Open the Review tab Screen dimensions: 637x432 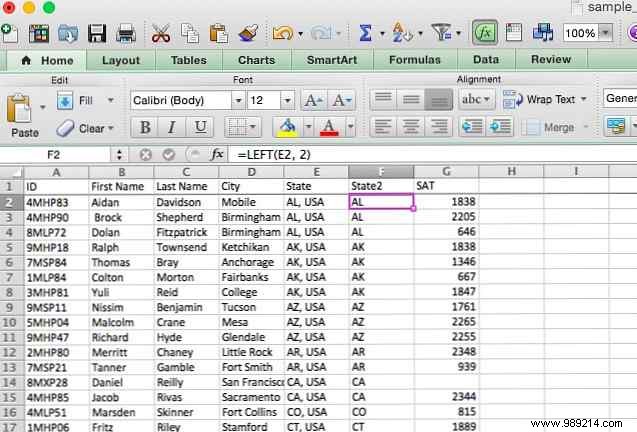[x=551, y=59]
